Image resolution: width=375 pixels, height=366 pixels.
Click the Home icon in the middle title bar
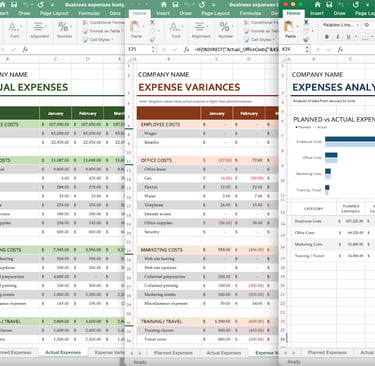[x=164, y=4]
